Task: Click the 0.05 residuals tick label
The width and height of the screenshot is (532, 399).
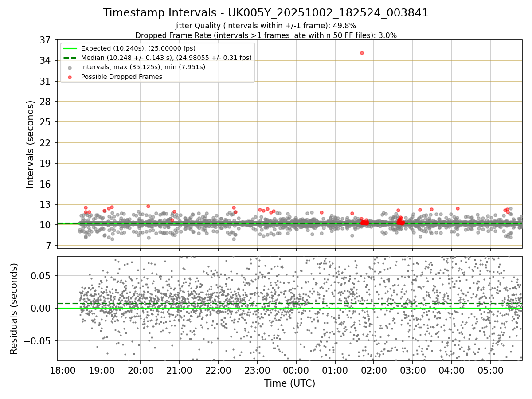Action: (x=42, y=276)
